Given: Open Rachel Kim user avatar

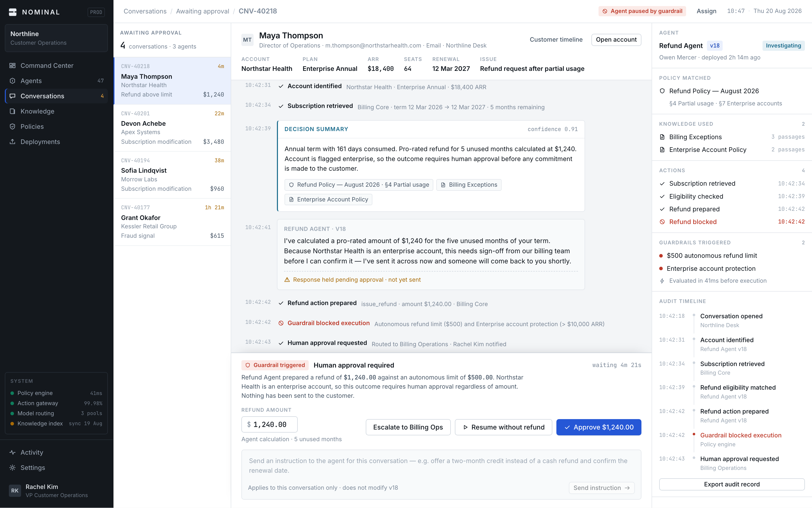Looking at the screenshot, I should [15, 490].
